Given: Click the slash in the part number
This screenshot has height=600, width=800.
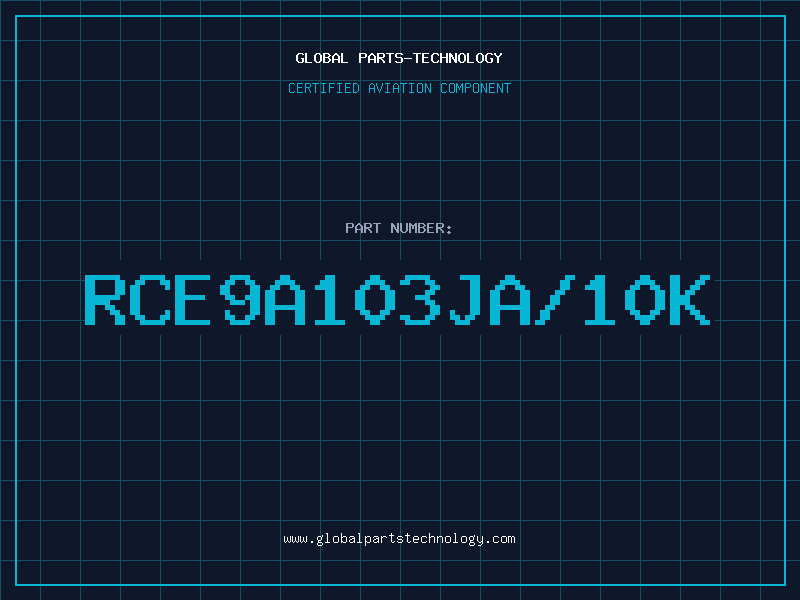Looking at the screenshot, I should tap(555, 299).
